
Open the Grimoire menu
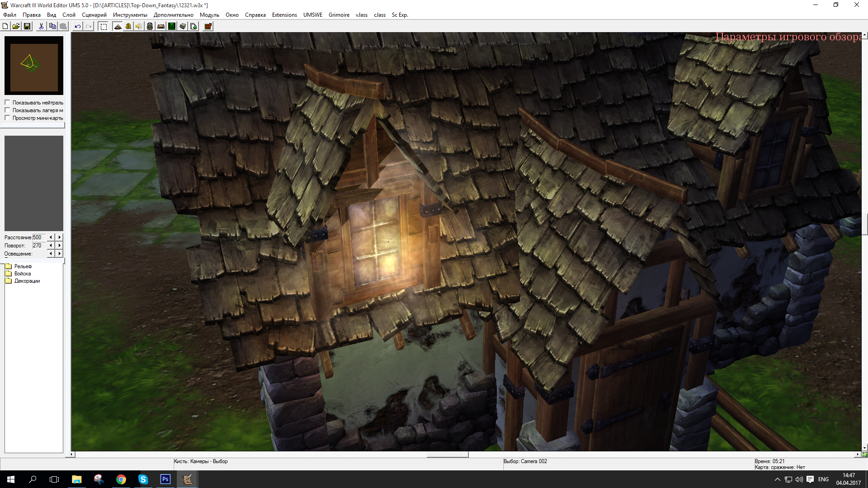tap(339, 15)
